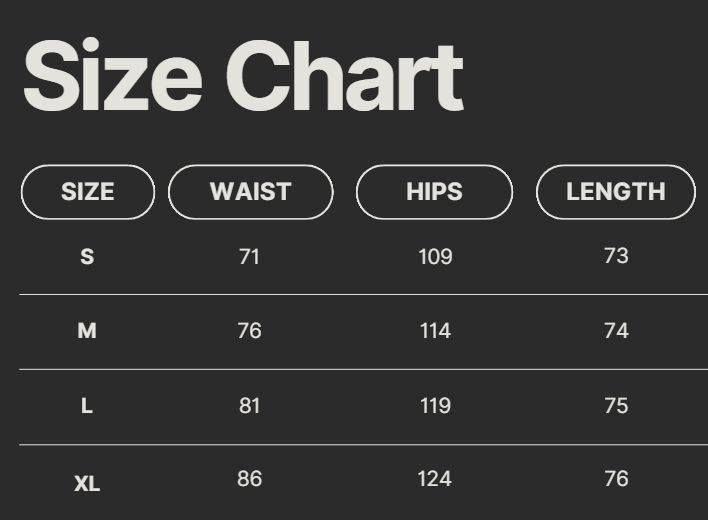Click the L size row label
The width and height of the screenshot is (708, 520).
pyautogui.click(x=87, y=406)
